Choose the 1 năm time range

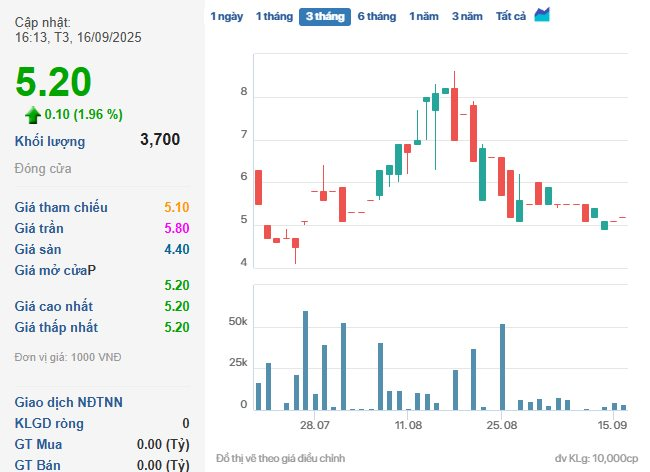tap(424, 16)
